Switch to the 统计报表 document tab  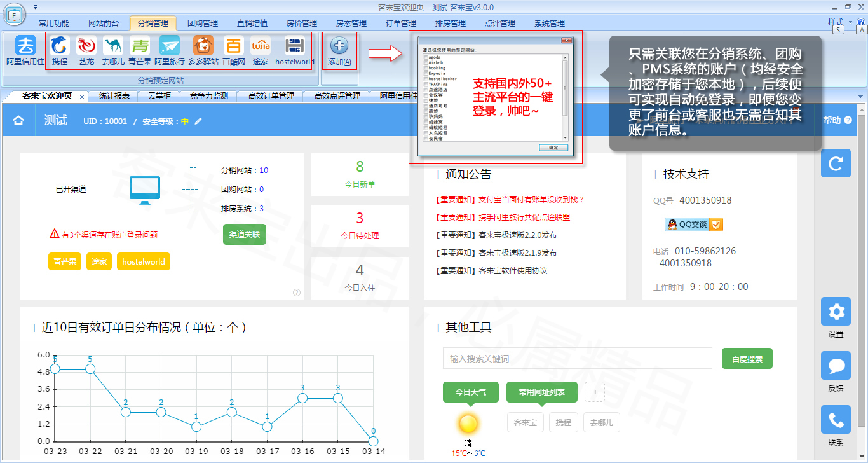coord(114,96)
